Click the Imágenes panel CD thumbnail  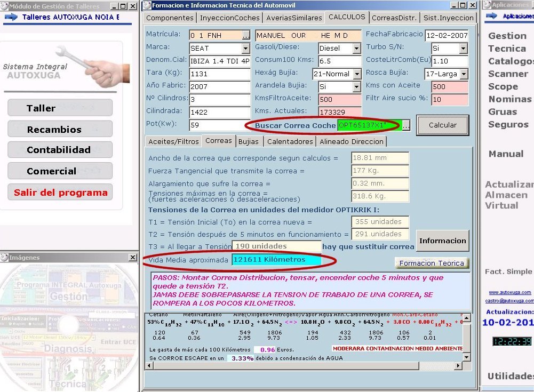point(69,327)
